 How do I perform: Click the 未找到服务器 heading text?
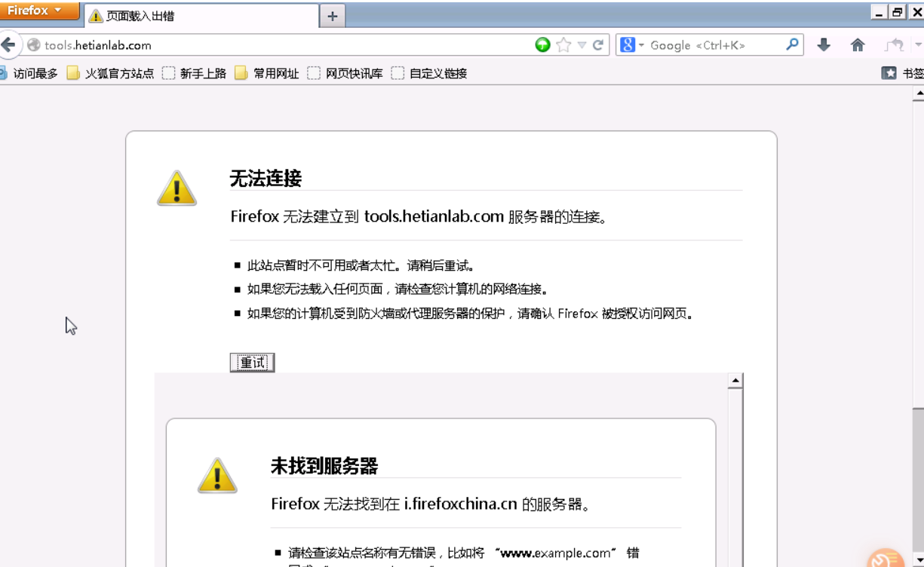pyautogui.click(x=324, y=466)
